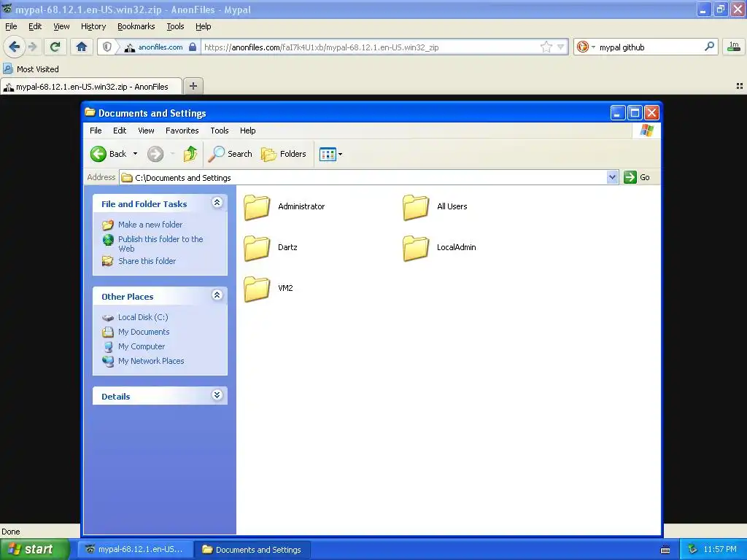Collapse File and Folder Tasks panel

(217, 203)
